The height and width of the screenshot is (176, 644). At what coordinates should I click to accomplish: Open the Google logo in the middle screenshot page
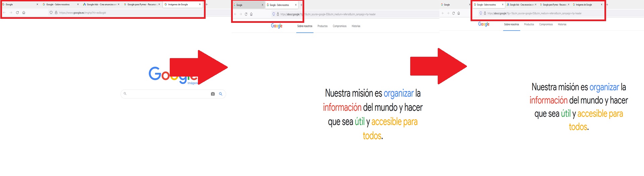(277, 26)
